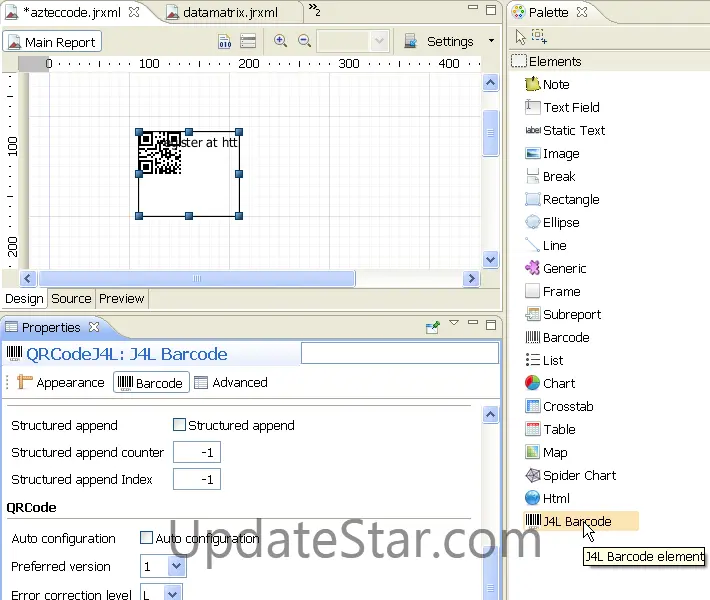Select the Spider Chart element
Screen dimensions: 710x600
pyautogui.click(x=571, y=475)
